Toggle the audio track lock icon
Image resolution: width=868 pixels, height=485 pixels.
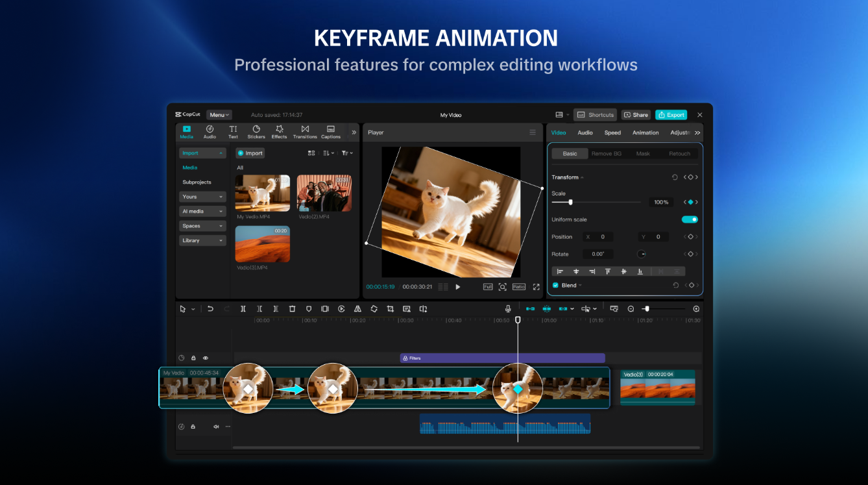point(193,427)
